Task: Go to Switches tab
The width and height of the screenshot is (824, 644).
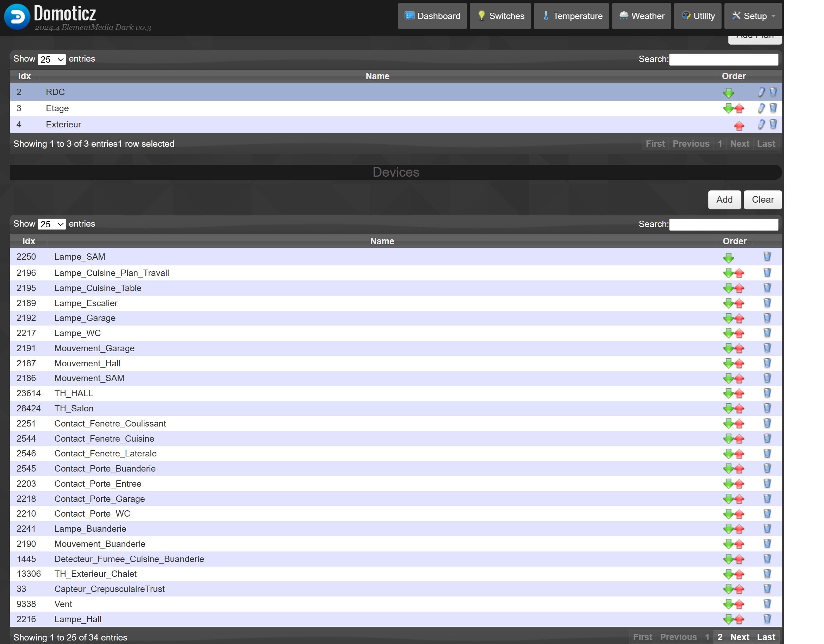Action: [x=500, y=16]
